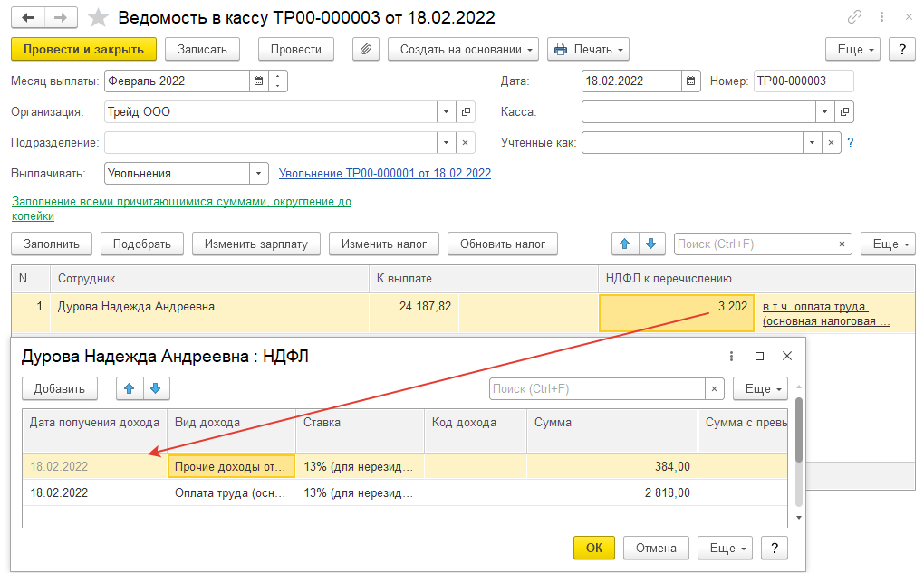
Task: Select the Прочие доходы от… cell
Action: (231, 466)
